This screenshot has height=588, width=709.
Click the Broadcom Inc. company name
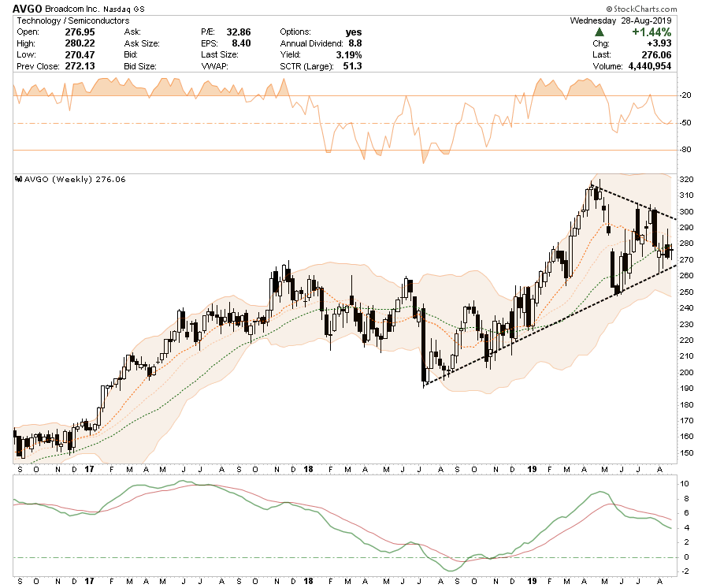point(72,9)
